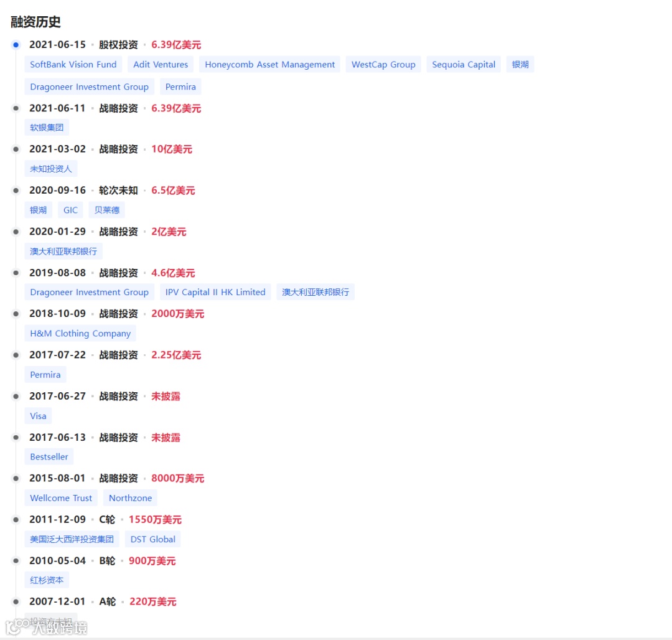Click Northzone investor tag

tap(130, 497)
